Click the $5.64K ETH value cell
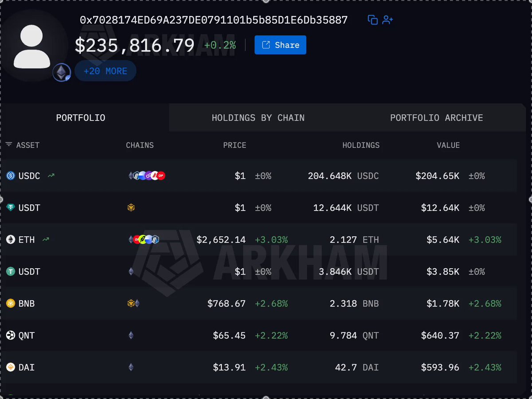Screen dimensions: 532x399 [443, 240]
